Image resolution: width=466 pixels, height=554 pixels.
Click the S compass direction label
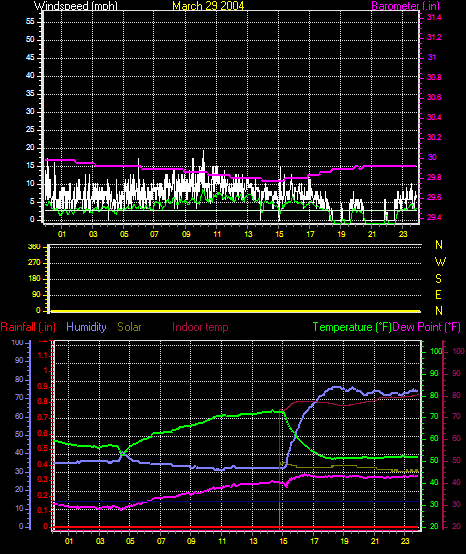pyautogui.click(x=438, y=279)
